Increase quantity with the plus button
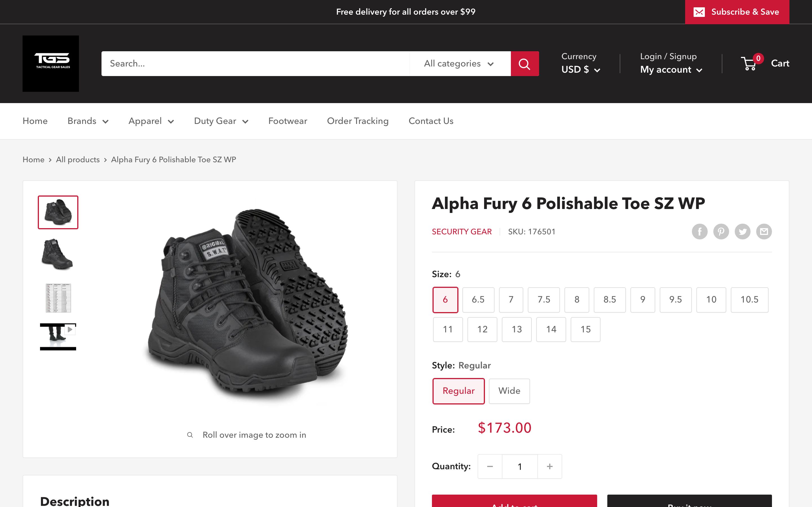Image resolution: width=812 pixels, height=507 pixels. click(x=549, y=466)
